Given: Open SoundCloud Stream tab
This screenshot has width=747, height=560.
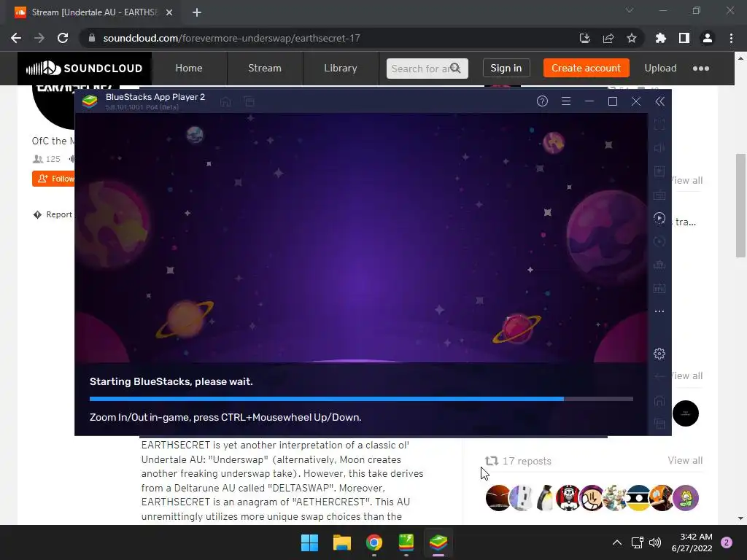Looking at the screenshot, I should [x=264, y=68].
